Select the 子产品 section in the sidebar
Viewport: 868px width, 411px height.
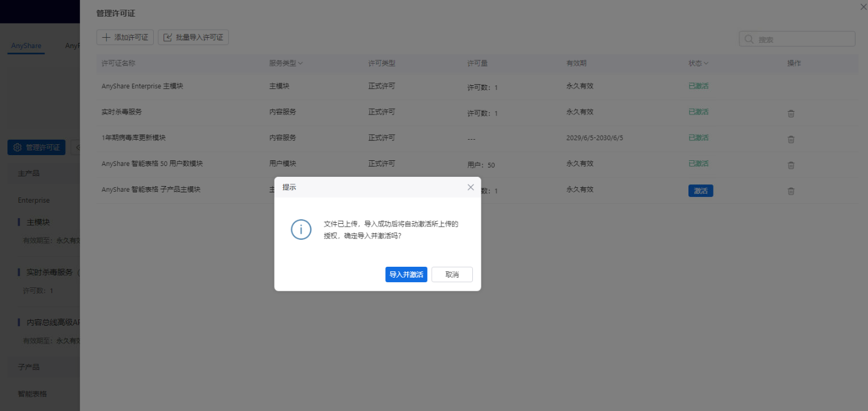(x=29, y=367)
